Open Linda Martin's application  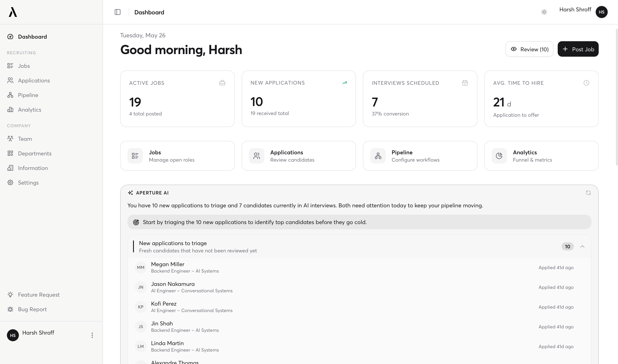click(359, 346)
